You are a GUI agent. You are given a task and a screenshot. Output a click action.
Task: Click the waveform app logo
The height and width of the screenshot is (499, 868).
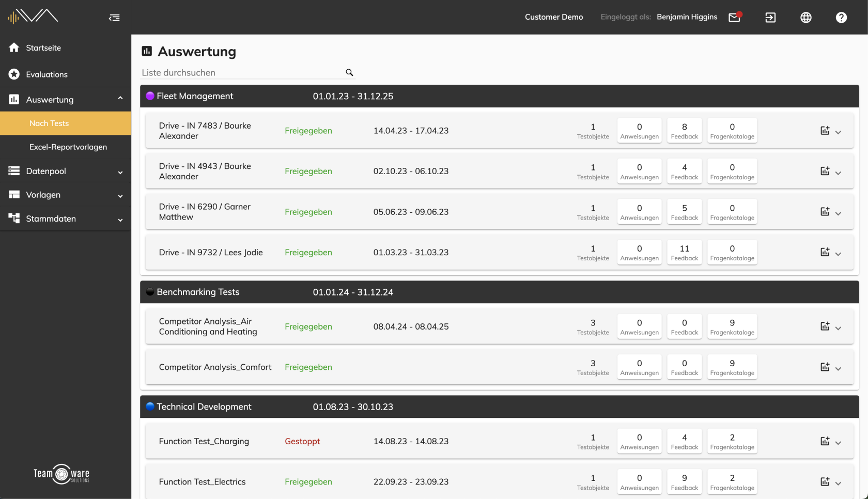pyautogui.click(x=33, y=17)
